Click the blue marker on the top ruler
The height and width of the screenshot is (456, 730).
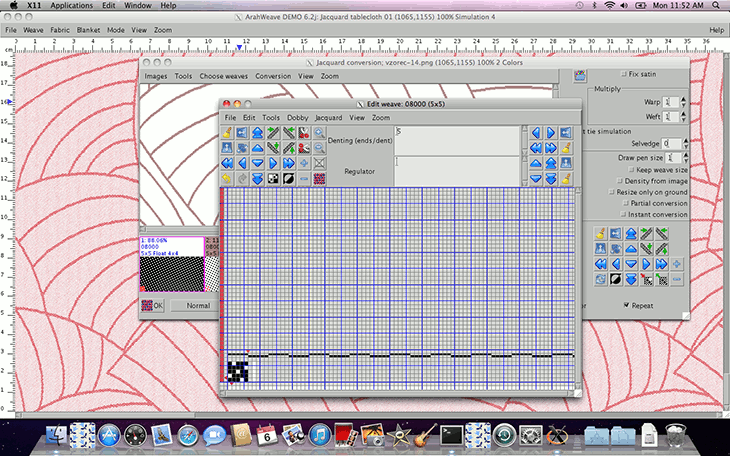tap(239, 48)
